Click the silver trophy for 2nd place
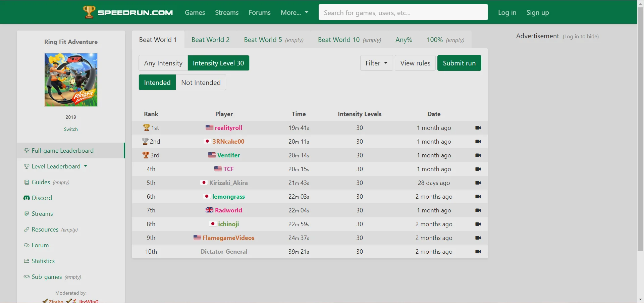The image size is (644, 303). (145, 141)
